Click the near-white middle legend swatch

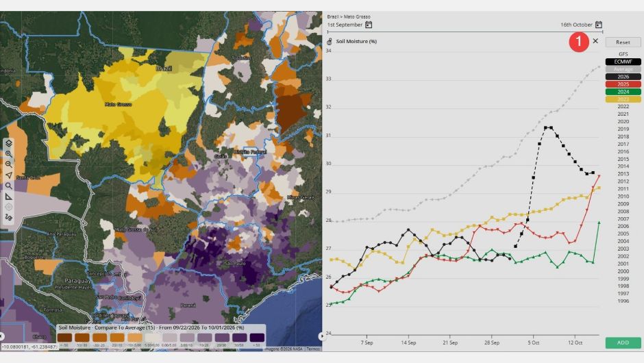(152, 338)
